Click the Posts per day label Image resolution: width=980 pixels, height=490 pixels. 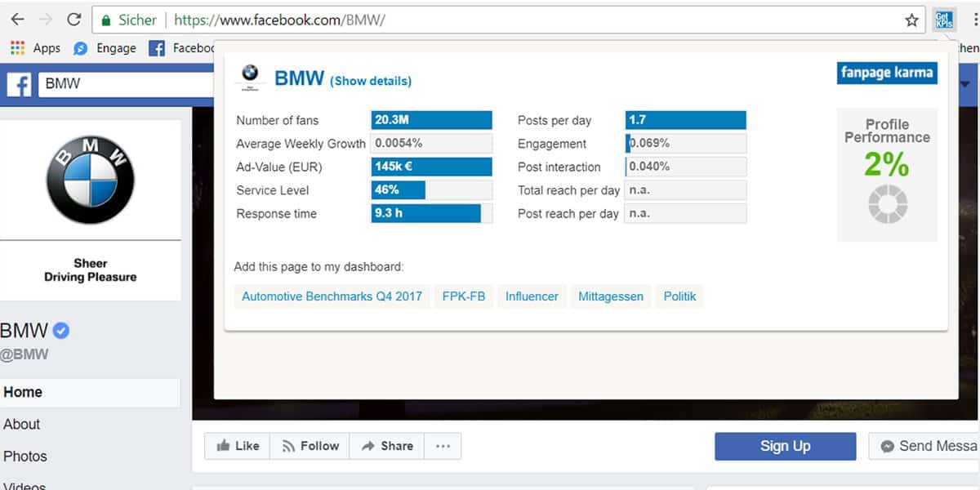[x=555, y=121]
